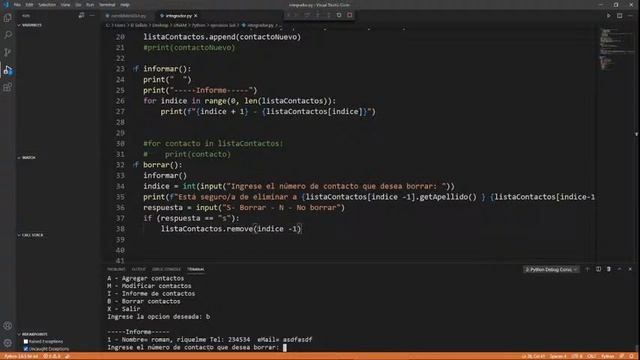Image resolution: width=640 pixels, height=360 pixels.
Task: Switch to the Terminal panel tab
Action: click(196, 269)
